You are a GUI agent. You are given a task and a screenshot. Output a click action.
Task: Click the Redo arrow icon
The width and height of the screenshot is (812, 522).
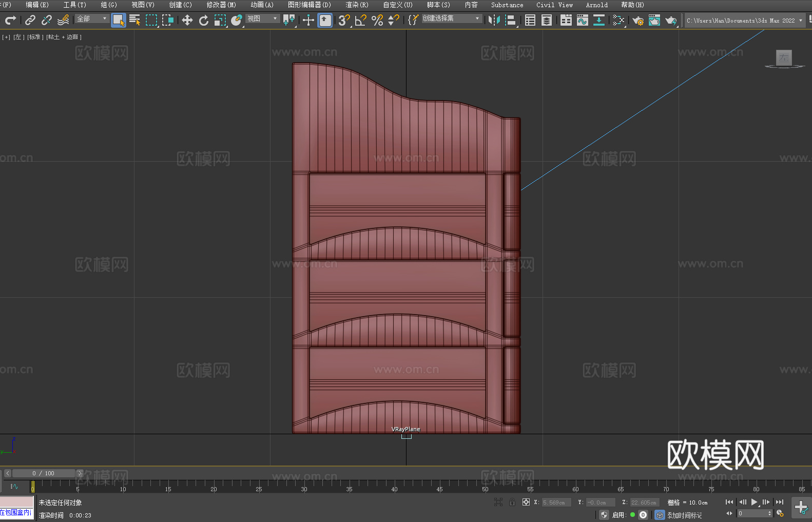(x=10, y=20)
